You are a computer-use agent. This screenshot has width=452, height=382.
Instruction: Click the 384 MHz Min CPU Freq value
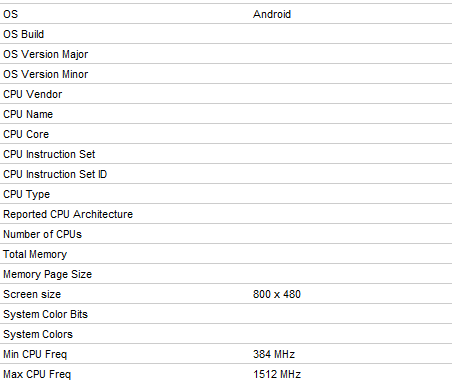click(x=274, y=354)
